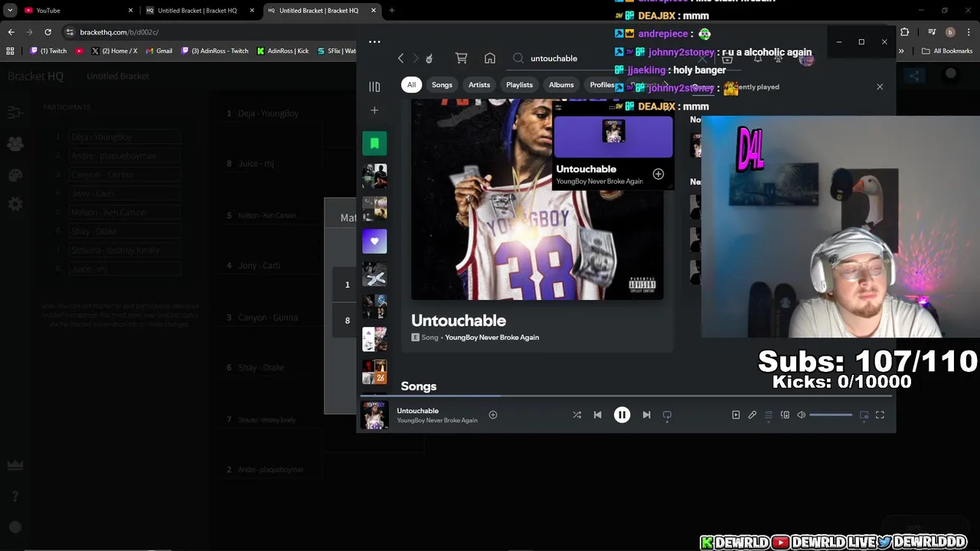This screenshot has width=980, height=551.
Task: Filter results by Playlists
Action: (519, 85)
